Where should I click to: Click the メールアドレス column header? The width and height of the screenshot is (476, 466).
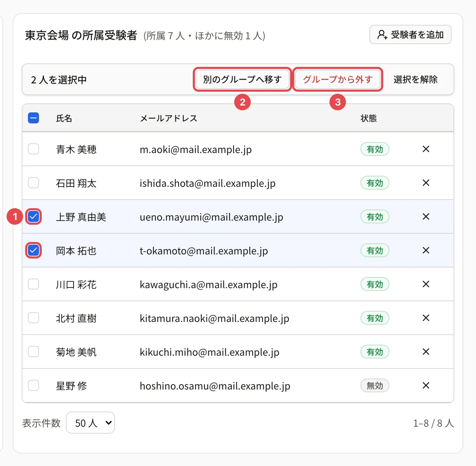click(x=169, y=118)
